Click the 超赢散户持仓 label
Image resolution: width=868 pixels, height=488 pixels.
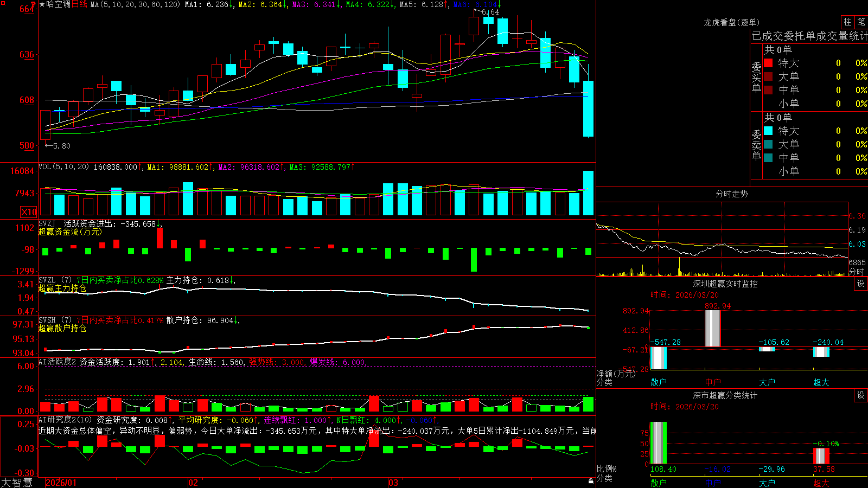click(62, 329)
